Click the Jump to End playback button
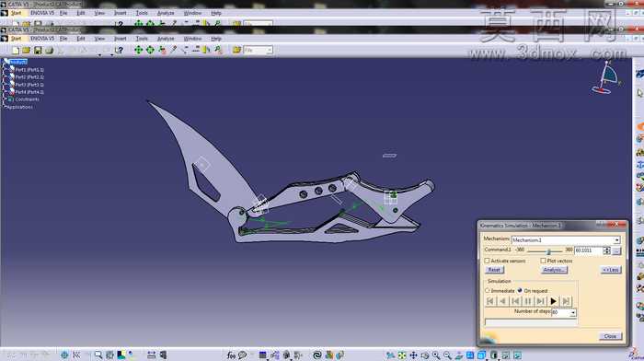 point(566,301)
